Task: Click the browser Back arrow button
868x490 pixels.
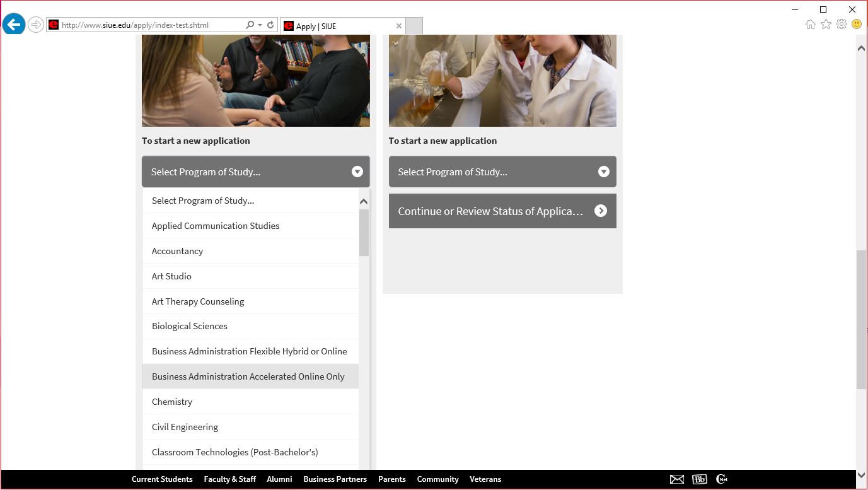Action: (x=14, y=25)
